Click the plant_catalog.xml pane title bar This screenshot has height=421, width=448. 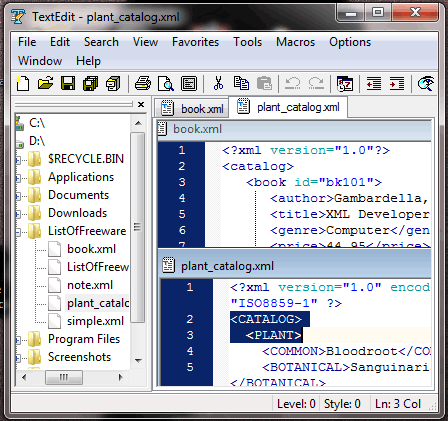coord(294,266)
